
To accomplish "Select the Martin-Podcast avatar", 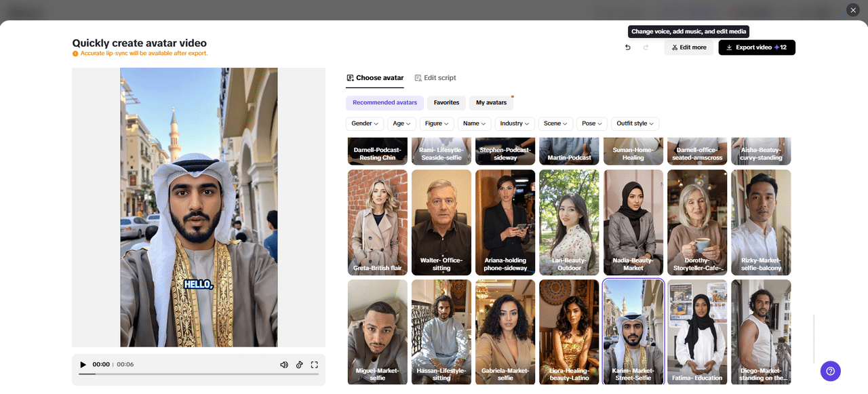I will (x=569, y=151).
